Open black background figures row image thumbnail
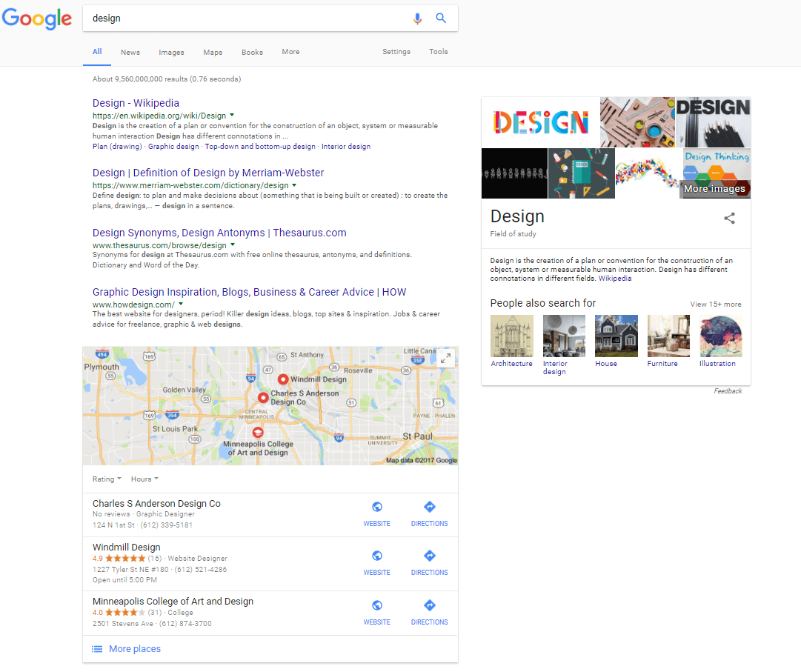Screen dimensions: 801x672 coord(514,173)
